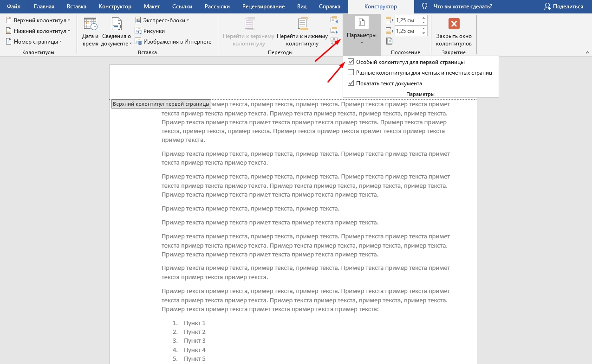This screenshot has width=592, height=364.
Task: Click the Поделиться share button
Action: pyautogui.click(x=564, y=6)
